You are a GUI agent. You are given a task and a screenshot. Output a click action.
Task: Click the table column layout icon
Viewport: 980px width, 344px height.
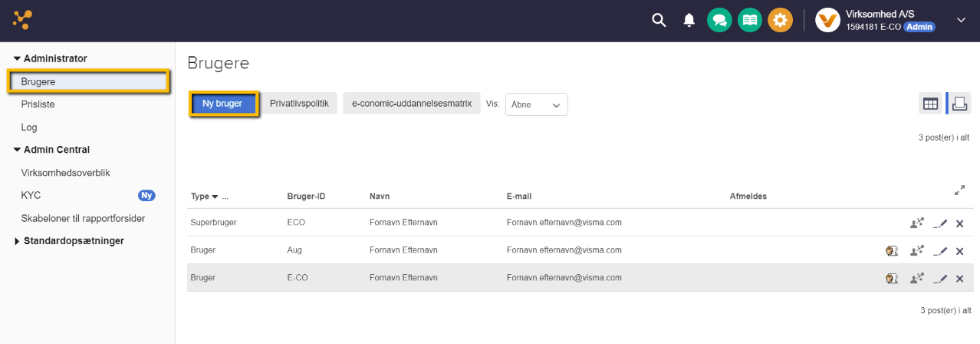(x=930, y=104)
